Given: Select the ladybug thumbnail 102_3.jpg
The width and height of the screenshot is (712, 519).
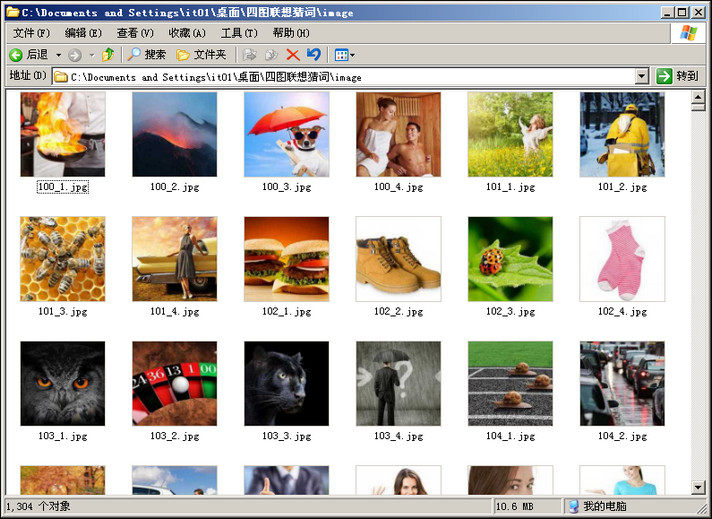Looking at the screenshot, I should (510, 259).
